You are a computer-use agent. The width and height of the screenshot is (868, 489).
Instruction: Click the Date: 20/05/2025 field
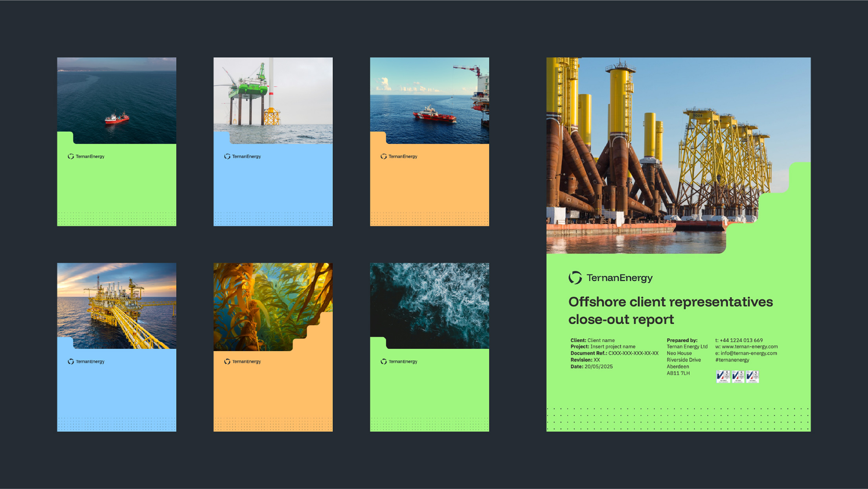click(x=591, y=367)
